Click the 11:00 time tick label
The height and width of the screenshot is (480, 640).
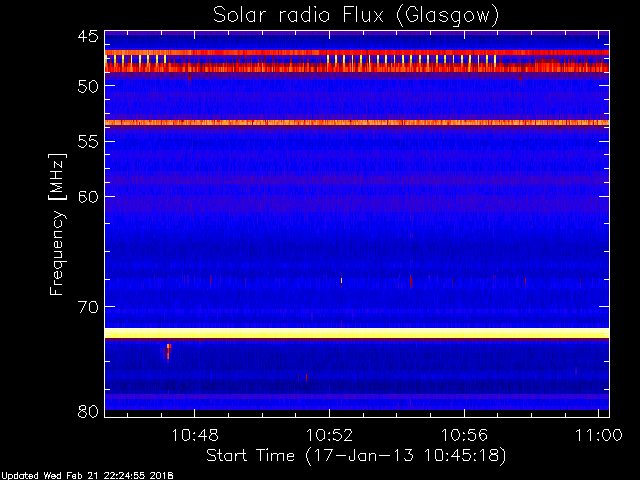pyautogui.click(x=599, y=435)
